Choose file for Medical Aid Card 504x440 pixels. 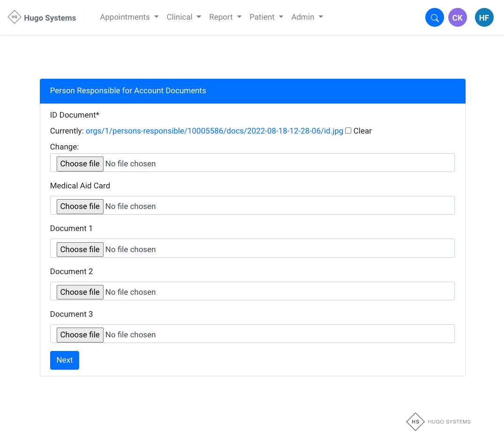pyautogui.click(x=80, y=206)
